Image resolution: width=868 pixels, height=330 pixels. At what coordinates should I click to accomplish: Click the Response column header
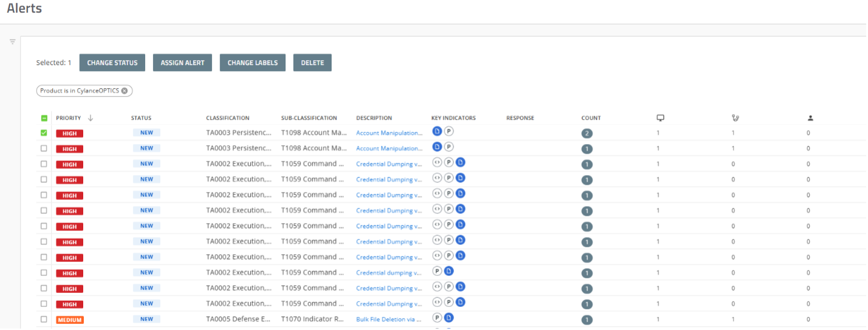(x=520, y=118)
